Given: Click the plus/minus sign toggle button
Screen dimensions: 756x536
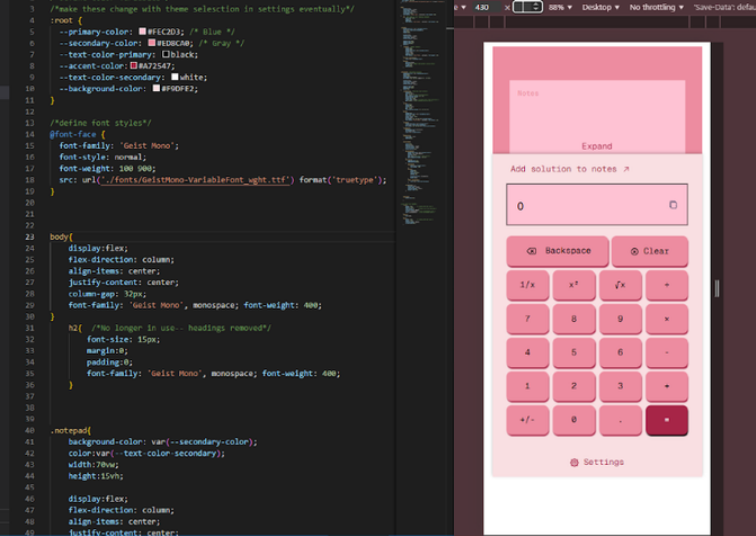Looking at the screenshot, I should 527,420.
